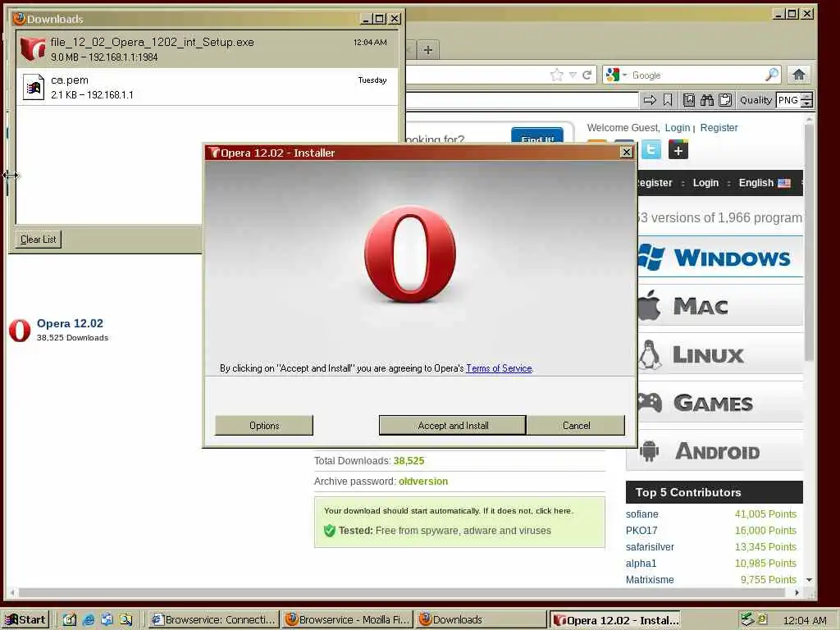
Task: Click the Opera 12.02 page title link
Action: point(70,323)
